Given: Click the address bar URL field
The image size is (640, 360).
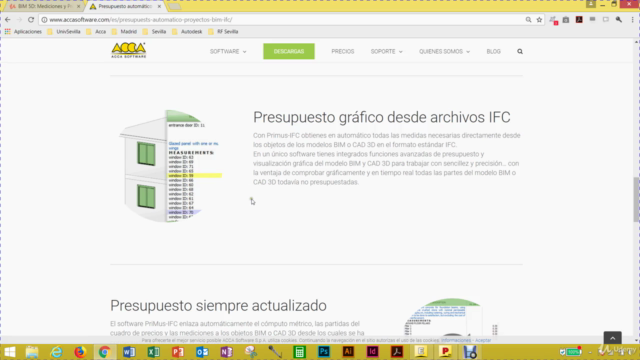Looking at the screenshot, I should pyautogui.click(x=282, y=20).
